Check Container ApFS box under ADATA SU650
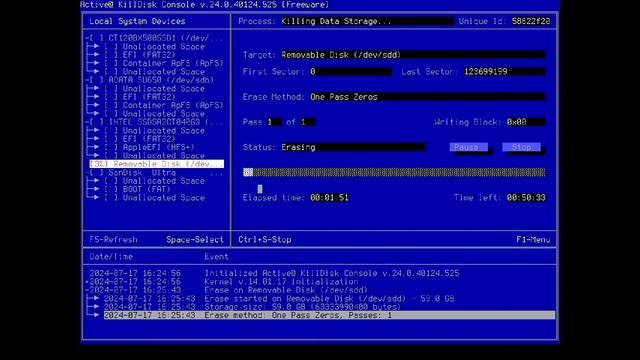The width and height of the screenshot is (640, 360). pos(111,105)
